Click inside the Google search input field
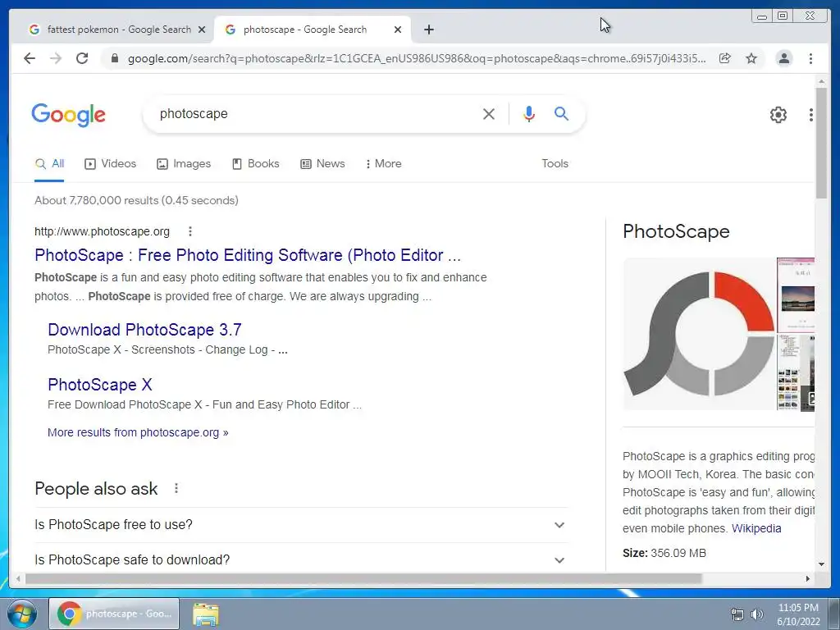This screenshot has width=840, height=630. tap(316, 113)
